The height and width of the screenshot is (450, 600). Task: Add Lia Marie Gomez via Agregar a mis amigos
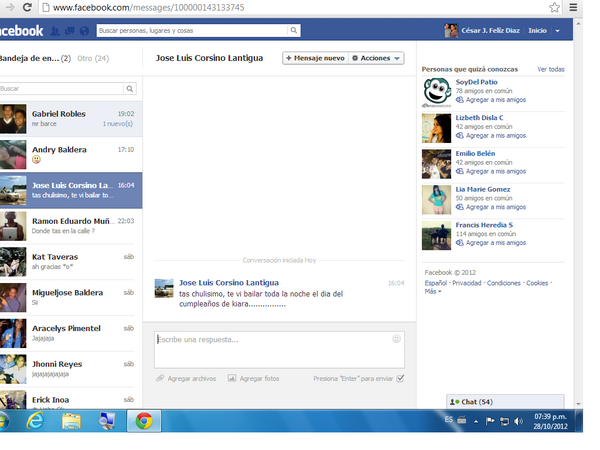(496, 207)
